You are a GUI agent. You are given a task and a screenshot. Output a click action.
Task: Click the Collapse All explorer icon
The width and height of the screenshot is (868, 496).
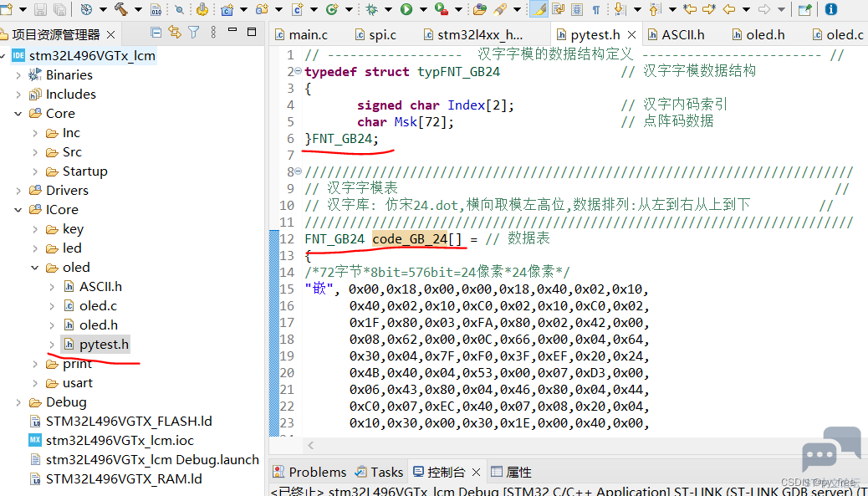[156, 33]
